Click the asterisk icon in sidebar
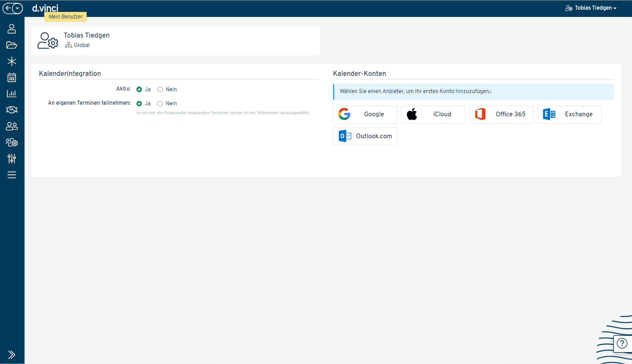 tap(12, 61)
